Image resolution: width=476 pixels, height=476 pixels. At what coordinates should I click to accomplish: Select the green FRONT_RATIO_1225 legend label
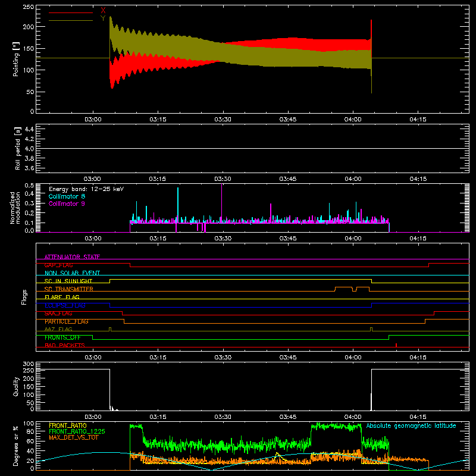tap(77, 431)
